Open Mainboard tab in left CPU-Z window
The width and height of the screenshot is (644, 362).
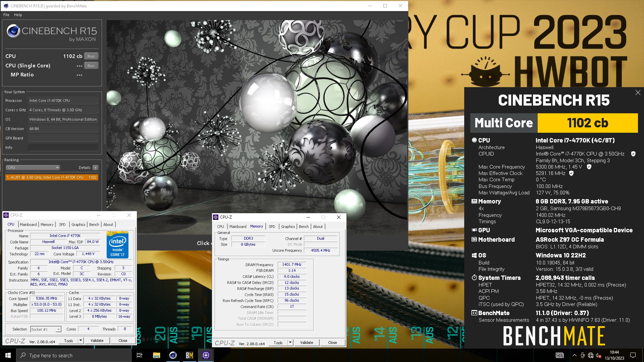pos(28,225)
